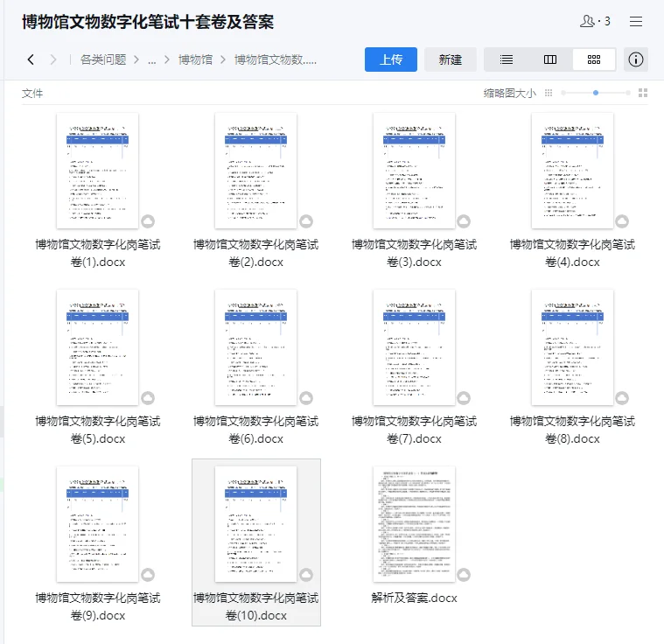This screenshot has height=644, width=664.
Task: Show folder info panel
Action: 636,59
